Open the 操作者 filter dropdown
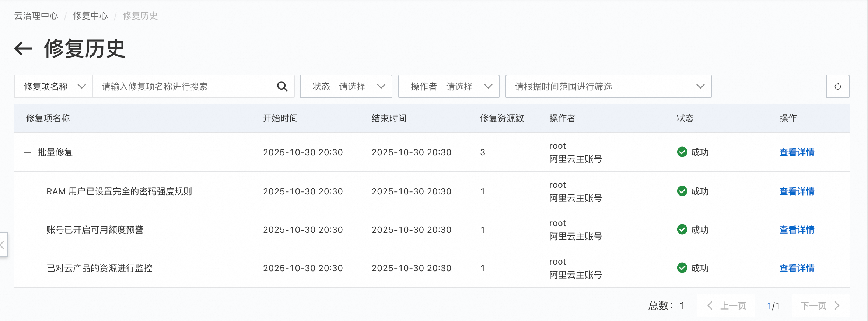The height and width of the screenshot is (321, 868). pyautogui.click(x=449, y=86)
